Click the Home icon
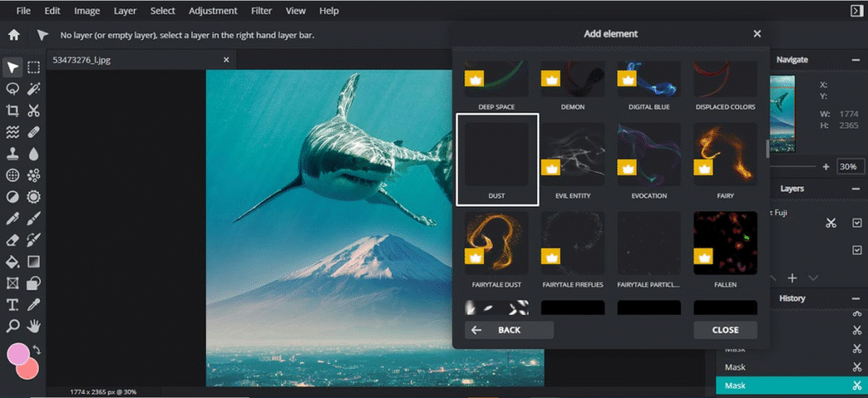The width and height of the screenshot is (868, 398). point(14,36)
